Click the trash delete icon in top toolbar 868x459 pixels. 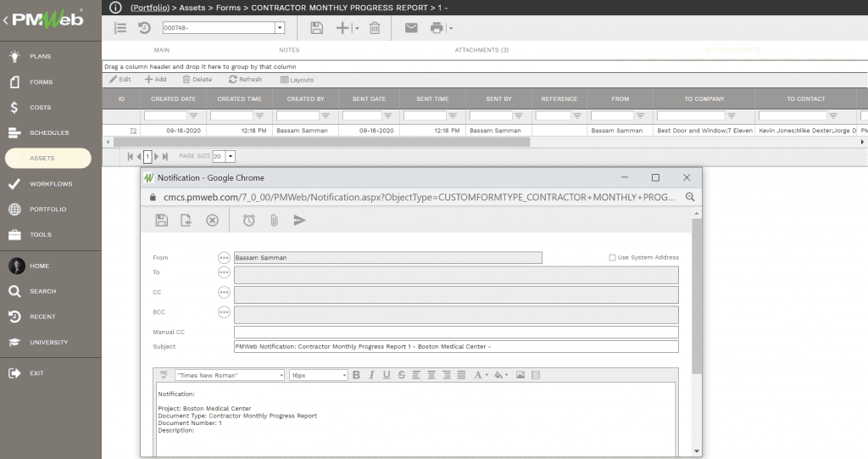[x=375, y=28]
